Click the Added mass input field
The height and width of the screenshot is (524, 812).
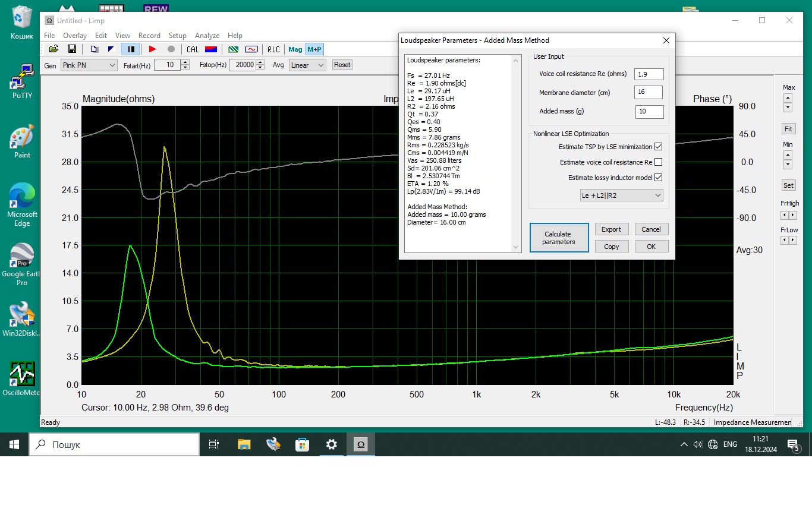click(x=649, y=112)
